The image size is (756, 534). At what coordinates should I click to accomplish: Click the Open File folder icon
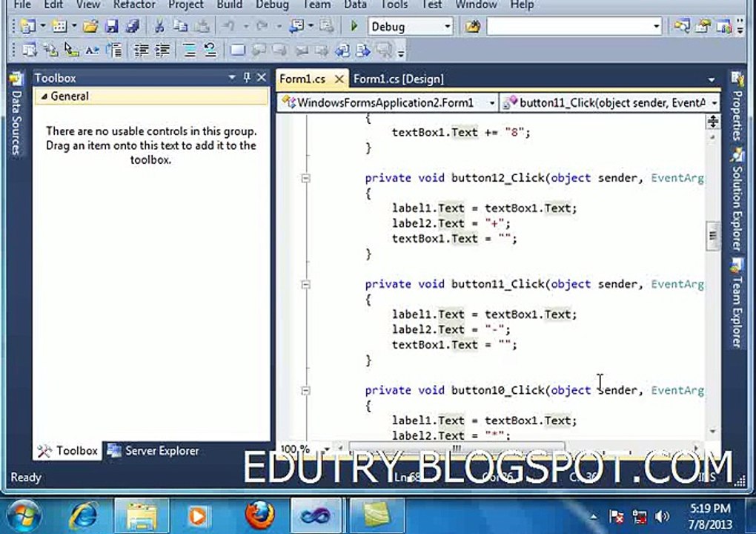click(x=90, y=26)
